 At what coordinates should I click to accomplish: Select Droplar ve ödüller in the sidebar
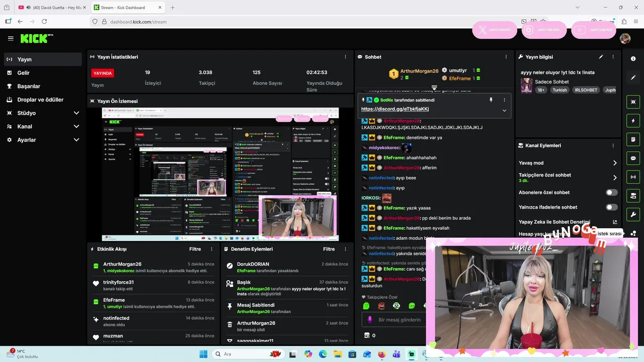(43, 100)
